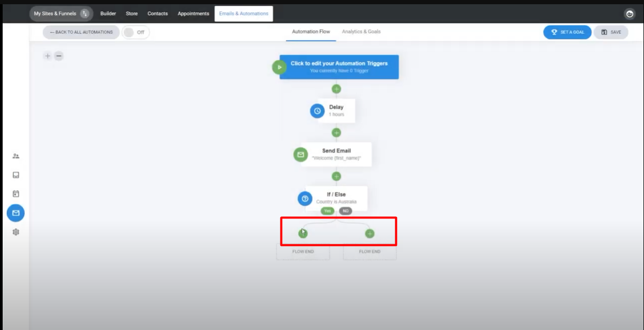The image size is (644, 330).
Task: Click the Save button
Action: click(611, 32)
